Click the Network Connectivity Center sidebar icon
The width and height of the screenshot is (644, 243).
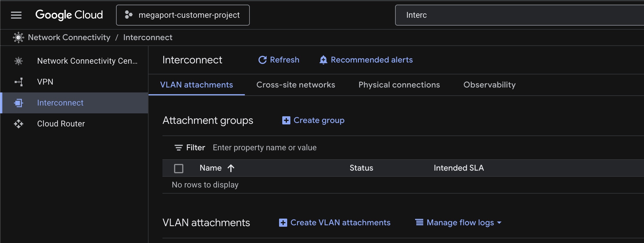click(x=19, y=61)
